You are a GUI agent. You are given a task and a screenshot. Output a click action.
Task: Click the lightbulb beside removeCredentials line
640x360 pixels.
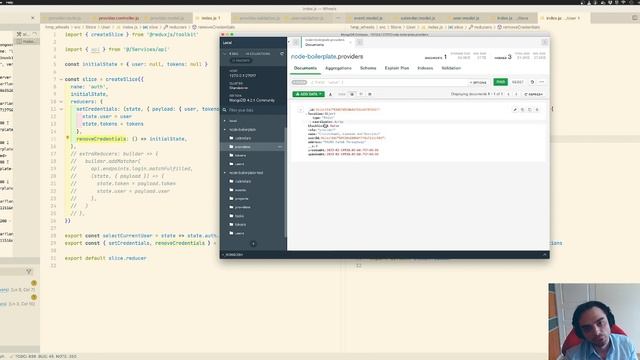tap(68, 138)
